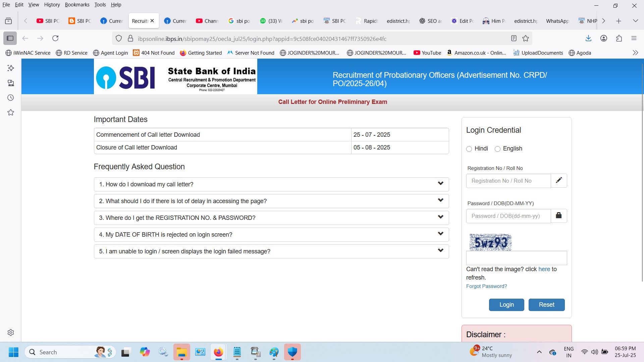Open the View menu
This screenshot has width=644, height=362.
[x=34, y=5]
